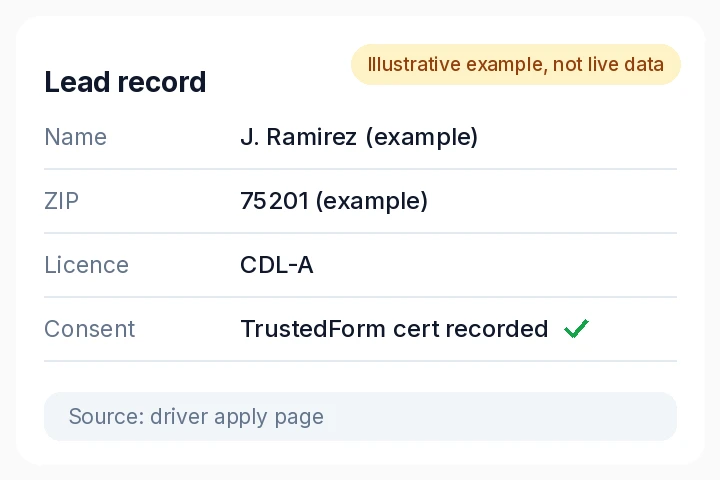Click the 'Licence' field label
This screenshot has height=480, width=720.
tap(86, 265)
